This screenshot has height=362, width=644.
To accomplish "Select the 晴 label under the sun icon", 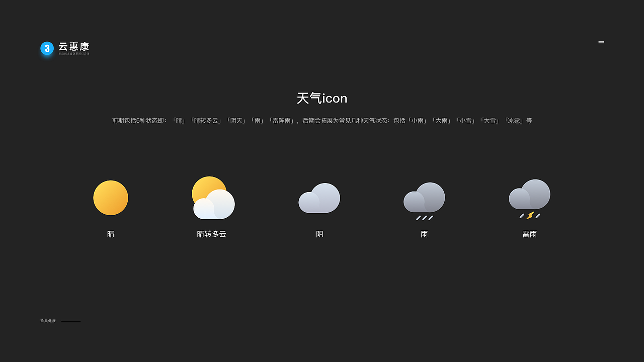I will click(x=111, y=234).
